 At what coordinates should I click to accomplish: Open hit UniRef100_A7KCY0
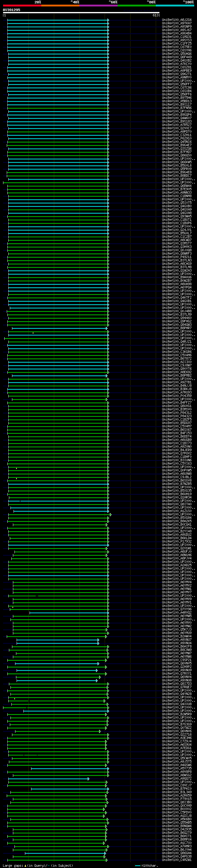[177, 64]
